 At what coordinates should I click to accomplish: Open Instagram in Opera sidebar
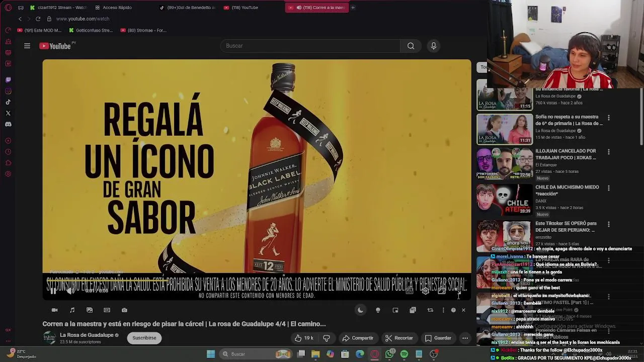click(8, 91)
